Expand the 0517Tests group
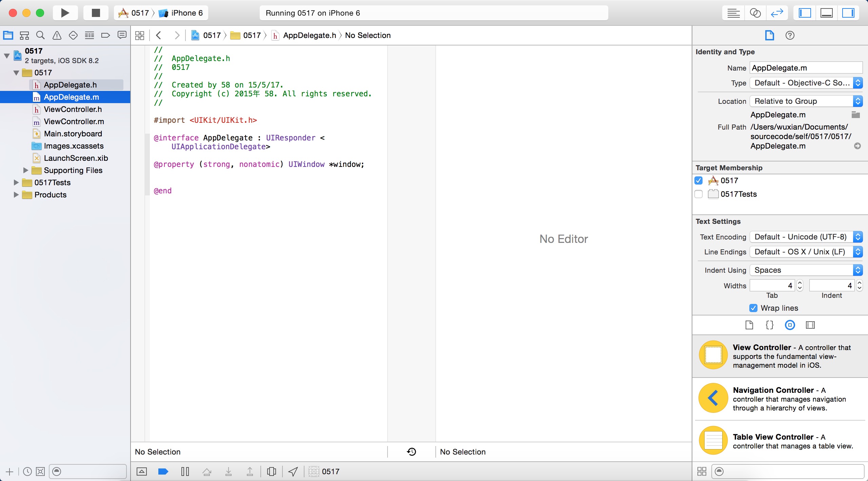This screenshot has height=481, width=868. point(16,182)
